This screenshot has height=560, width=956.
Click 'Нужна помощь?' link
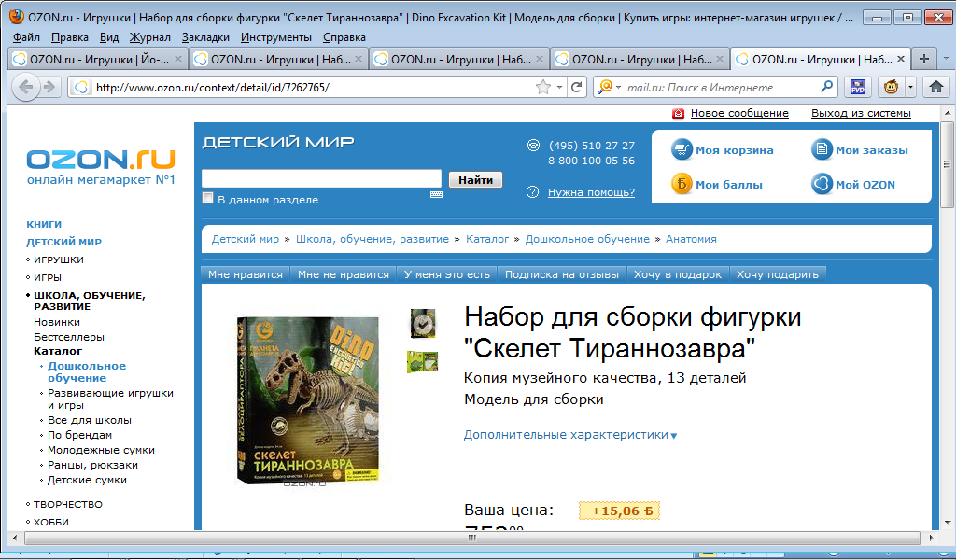coord(591,192)
